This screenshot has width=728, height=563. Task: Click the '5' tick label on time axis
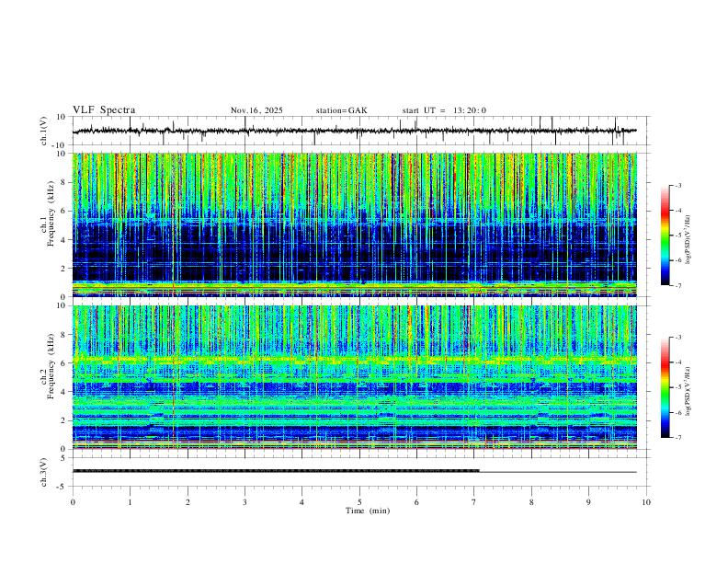point(359,502)
